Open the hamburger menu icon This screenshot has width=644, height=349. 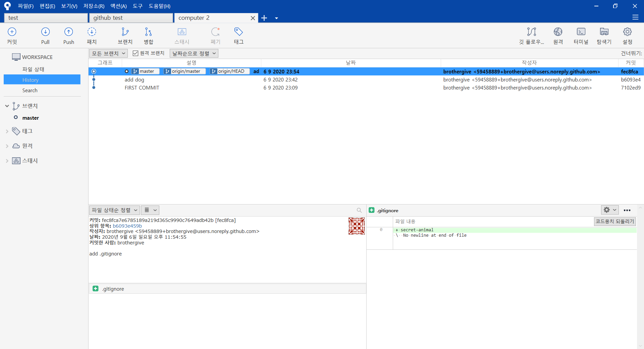(x=635, y=17)
